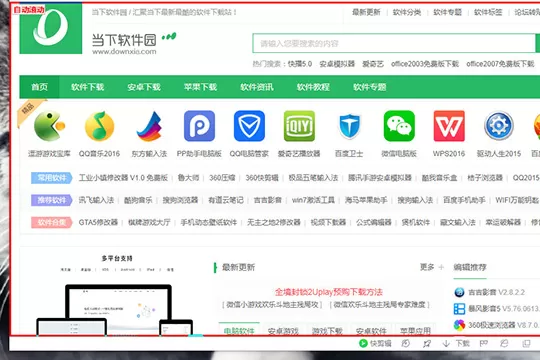Click 360压缩 in the 常用软件 row

pos(222,178)
